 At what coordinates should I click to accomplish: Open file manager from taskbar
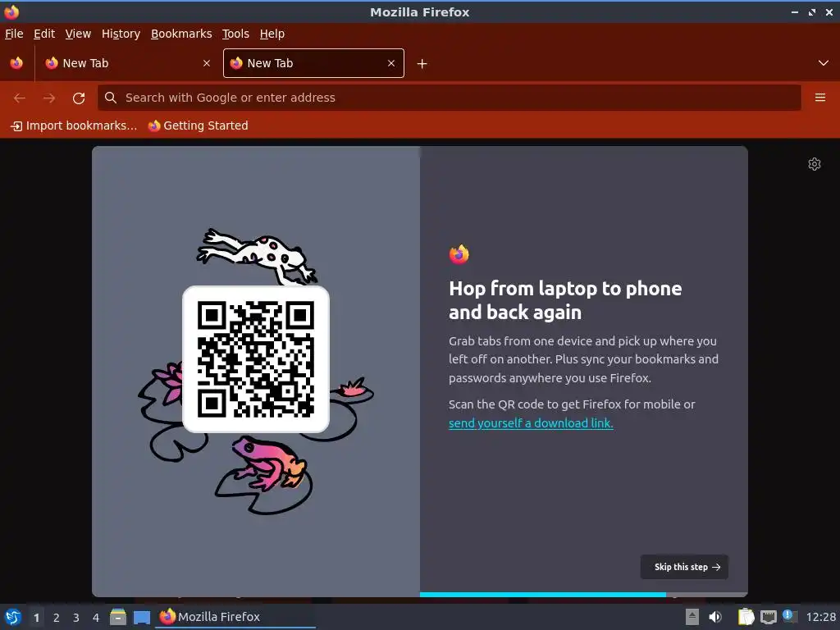[x=118, y=617]
